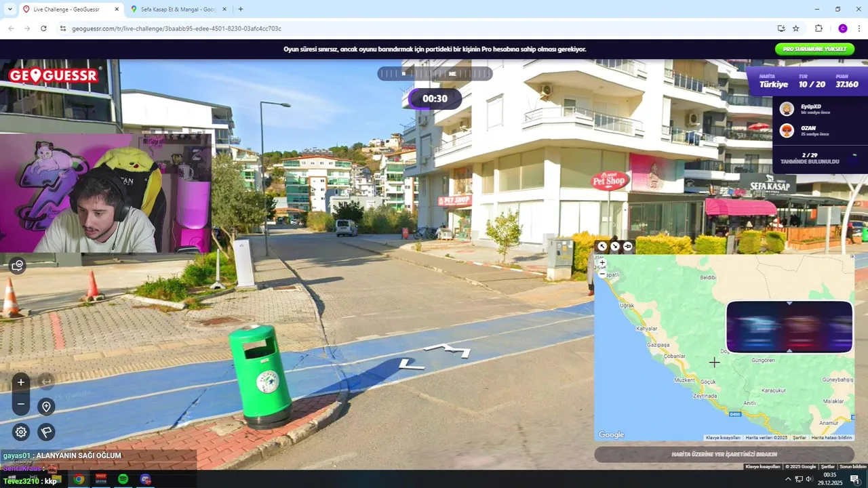Toggle the guess map pin sticky icon
Viewport: 868px width, 488px height.
[627, 246]
